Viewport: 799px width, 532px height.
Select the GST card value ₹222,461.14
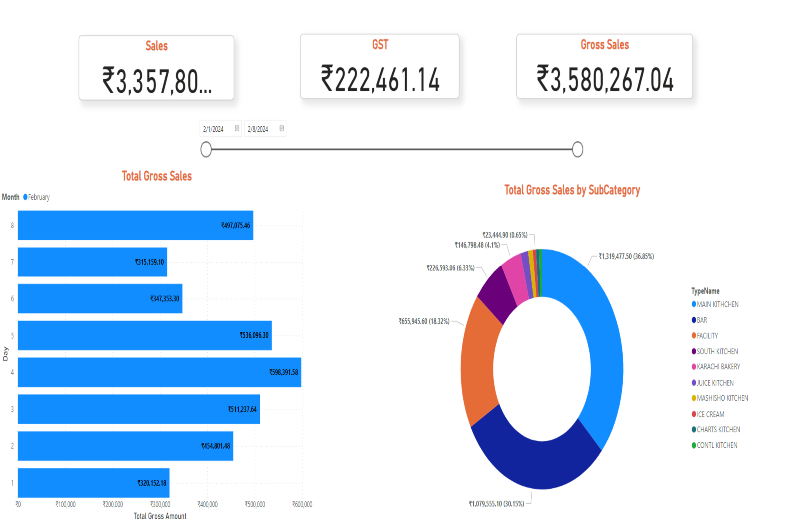380,79
